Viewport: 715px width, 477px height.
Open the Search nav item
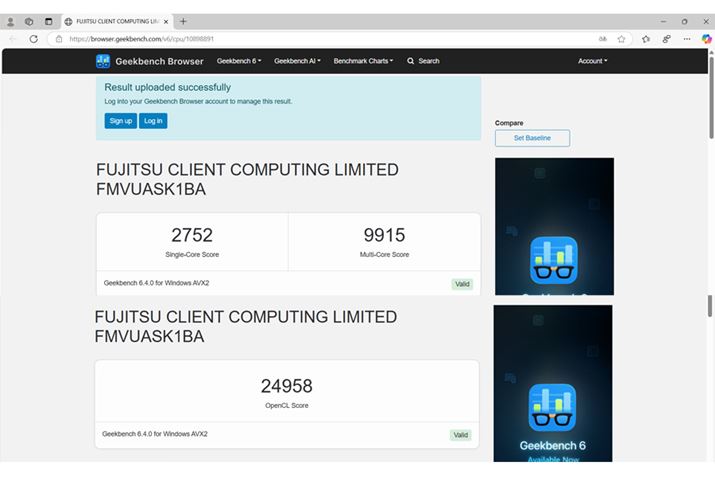[x=423, y=61]
